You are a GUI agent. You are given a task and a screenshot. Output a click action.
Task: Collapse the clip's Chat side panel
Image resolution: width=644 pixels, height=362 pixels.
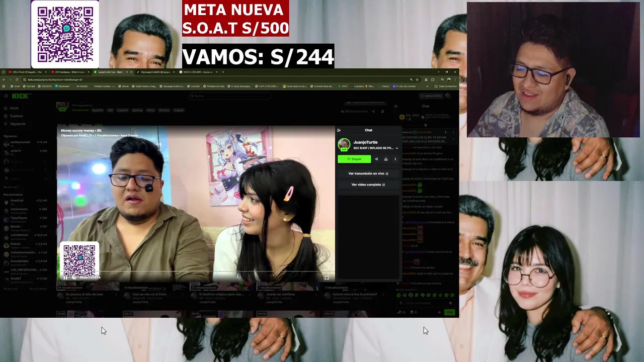[339, 130]
